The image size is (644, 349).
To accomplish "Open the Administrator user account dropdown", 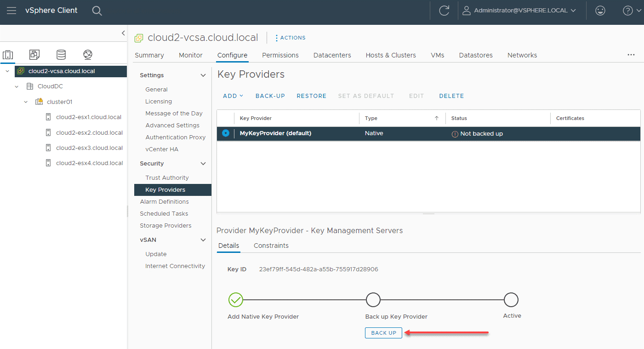I will pos(519,11).
